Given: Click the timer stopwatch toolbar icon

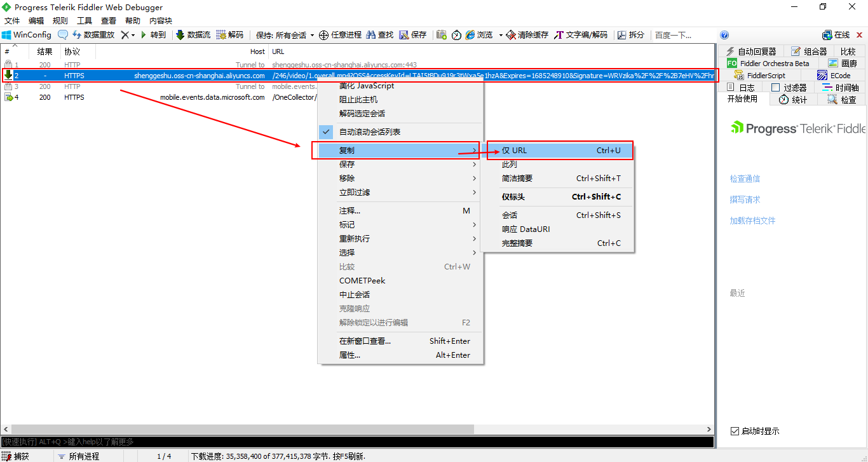Looking at the screenshot, I should 456,35.
